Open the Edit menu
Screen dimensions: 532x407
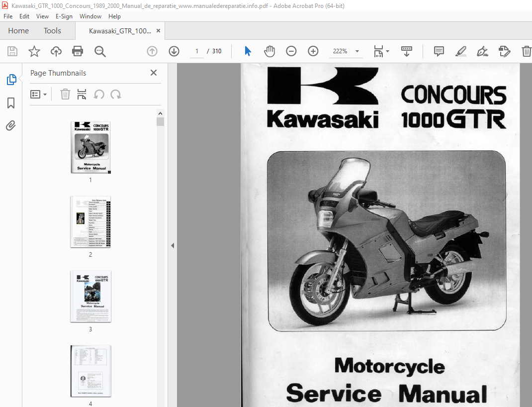24,16
